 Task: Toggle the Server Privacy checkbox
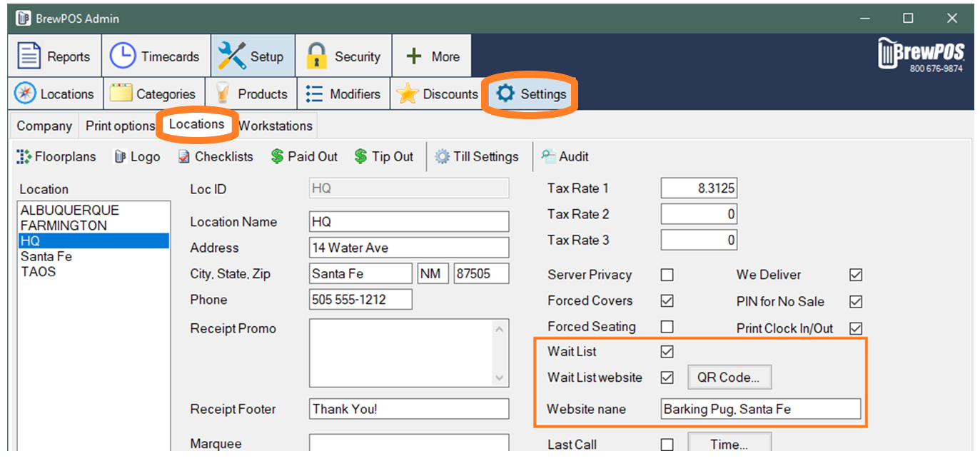tap(667, 275)
